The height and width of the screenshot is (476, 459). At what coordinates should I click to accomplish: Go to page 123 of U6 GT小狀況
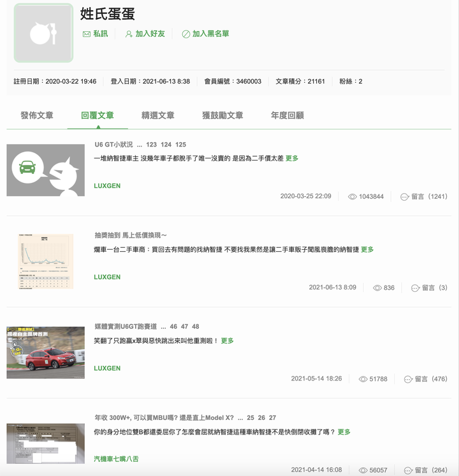(151, 145)
